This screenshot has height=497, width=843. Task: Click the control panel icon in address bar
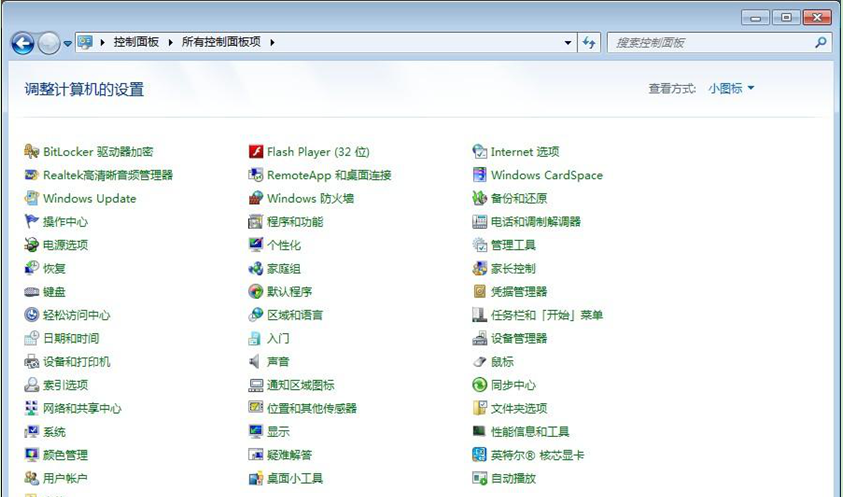pyautogui.click(x=85, y=42)
